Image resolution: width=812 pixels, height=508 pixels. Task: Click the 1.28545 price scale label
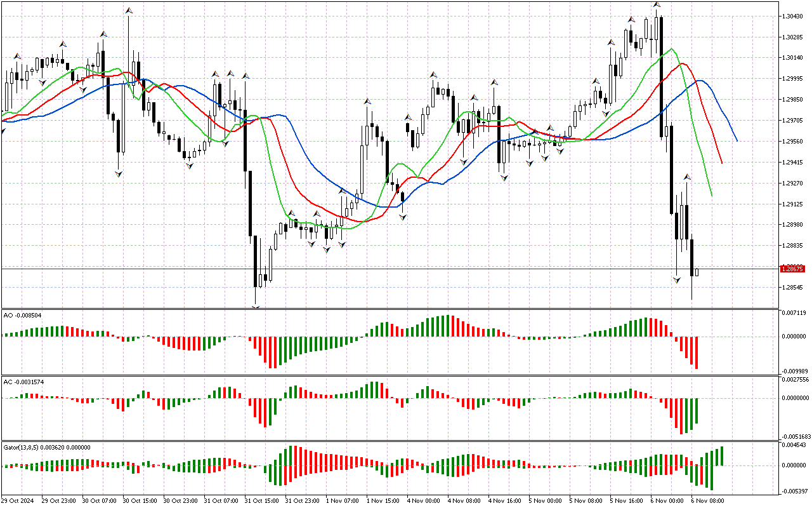pyautogui.click(x=793, y=288)
